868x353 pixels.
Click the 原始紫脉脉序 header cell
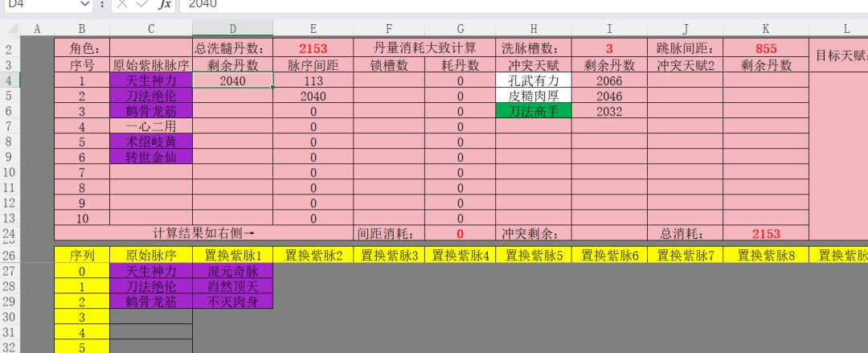pos(151,65)
